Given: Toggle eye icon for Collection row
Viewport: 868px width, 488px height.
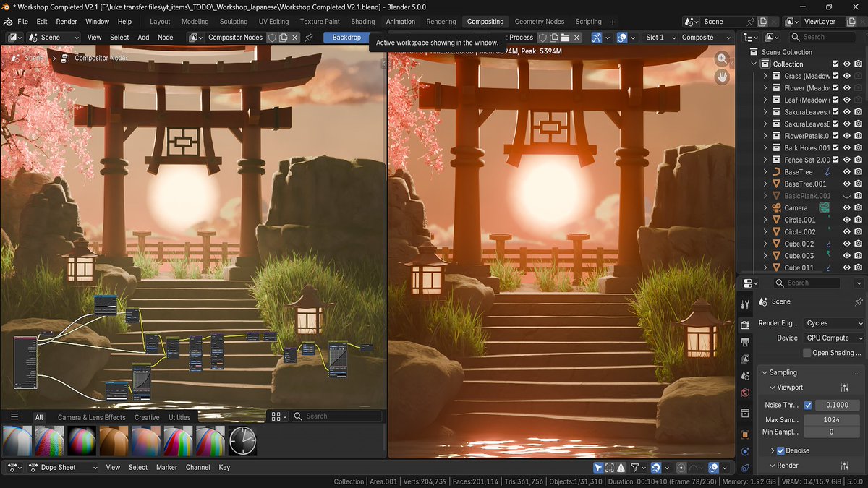Looking at the screenshot, I should point(847,64).
